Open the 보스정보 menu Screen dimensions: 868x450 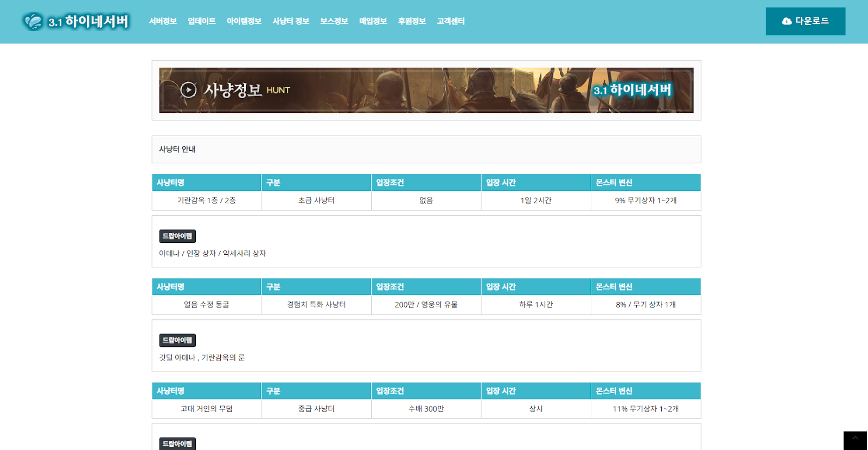click(334, 21)
